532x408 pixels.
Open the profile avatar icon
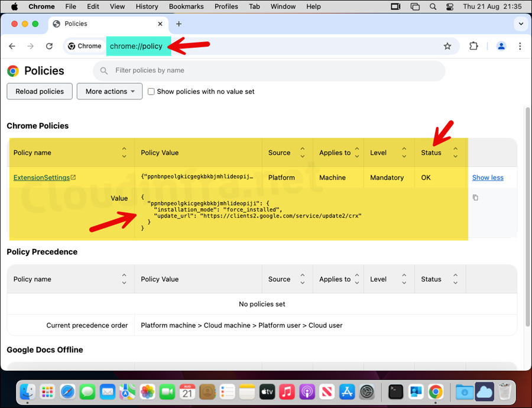coord(501,46)
